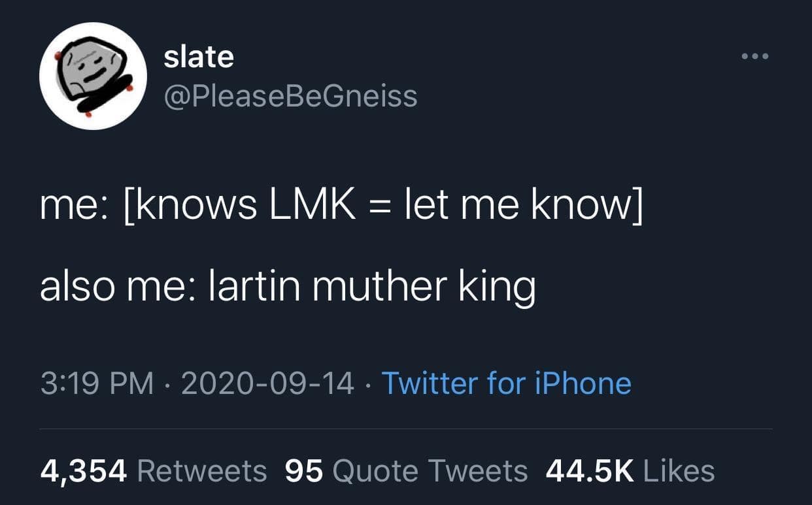Click the 3:19 PM timestamp
Viewport: 812px width, 505px height.
97,383
